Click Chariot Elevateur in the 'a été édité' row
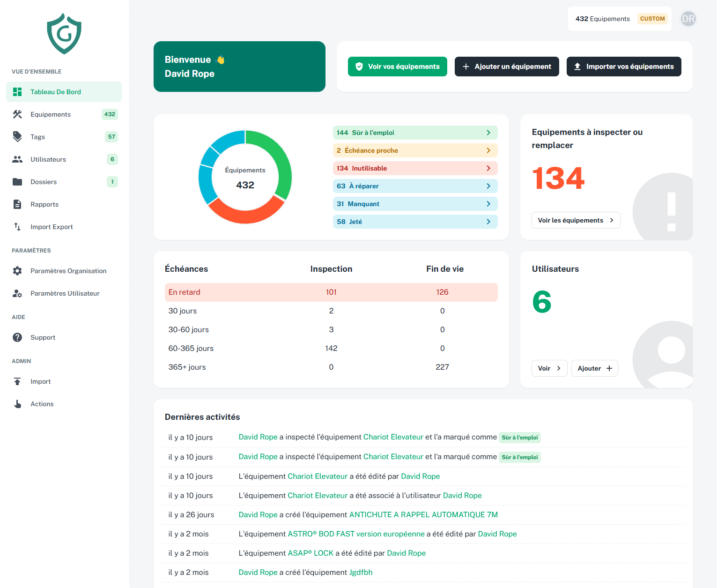This screenshot has height=588, width=717. click(318, 476)
